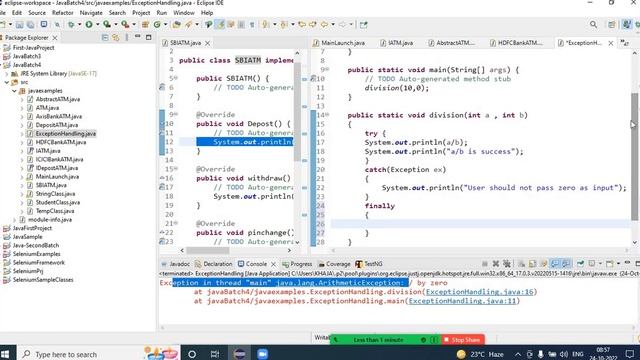
Task: Click the Run (green play) toolbar button
Action: [89, 24]
